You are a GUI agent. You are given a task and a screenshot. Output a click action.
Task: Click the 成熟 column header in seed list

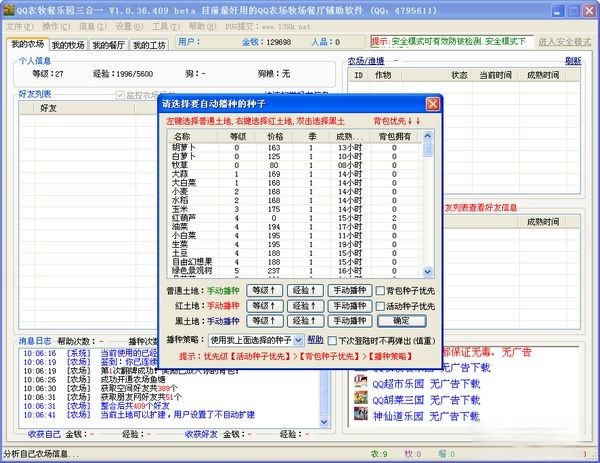(x=350, y=136)
